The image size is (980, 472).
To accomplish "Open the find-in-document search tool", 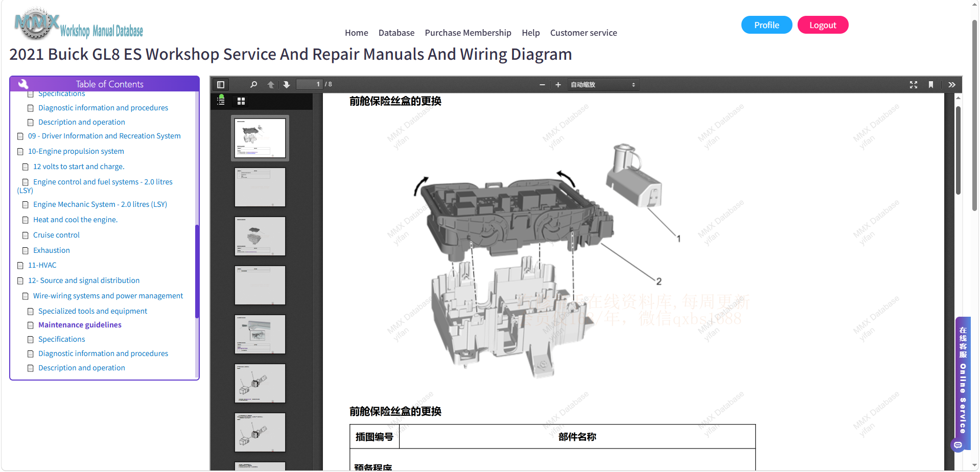I will point(253,85).
